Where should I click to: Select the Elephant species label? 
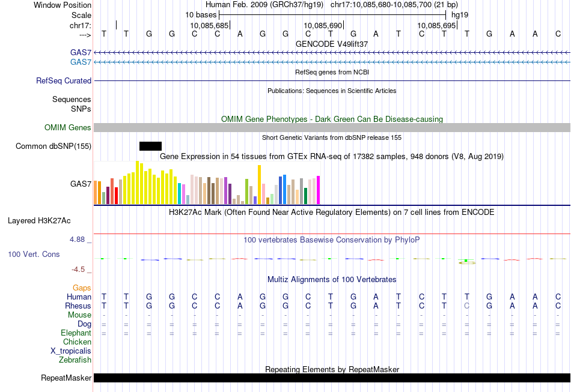(76, 333)
